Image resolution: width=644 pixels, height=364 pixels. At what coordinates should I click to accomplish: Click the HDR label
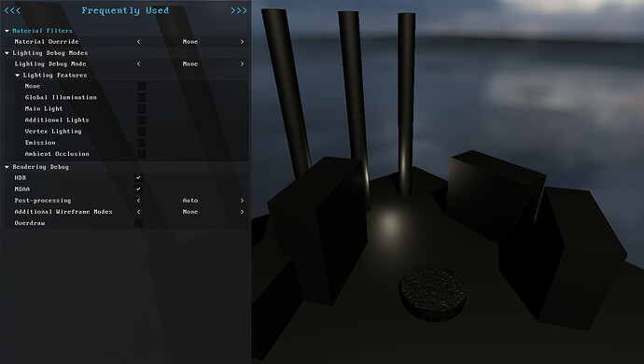click(21, 178)
